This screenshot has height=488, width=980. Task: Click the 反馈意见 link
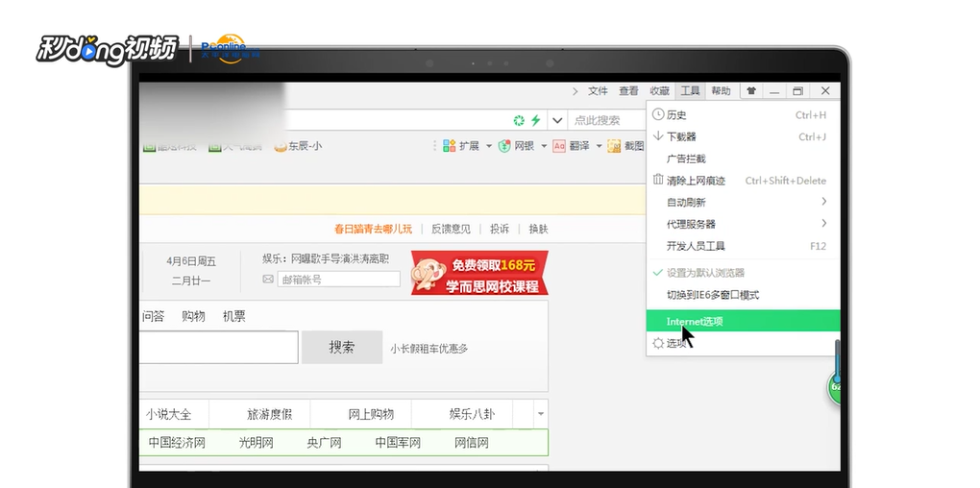pyautogui.click(x=451, y=230)
